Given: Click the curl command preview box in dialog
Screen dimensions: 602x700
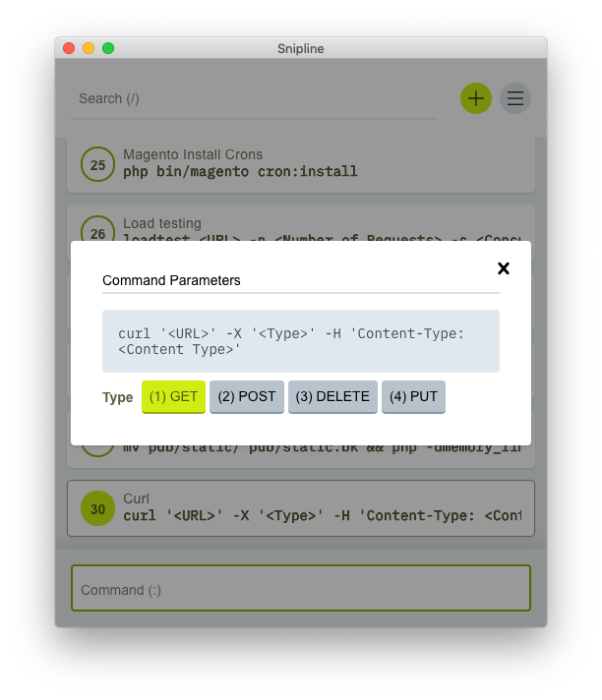Looking at the screenshot, I should click(301, 341).
